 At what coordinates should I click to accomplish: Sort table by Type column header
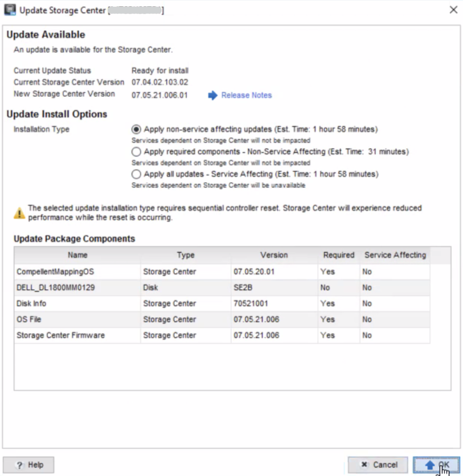pyautogui.click(x=186, y=255)
